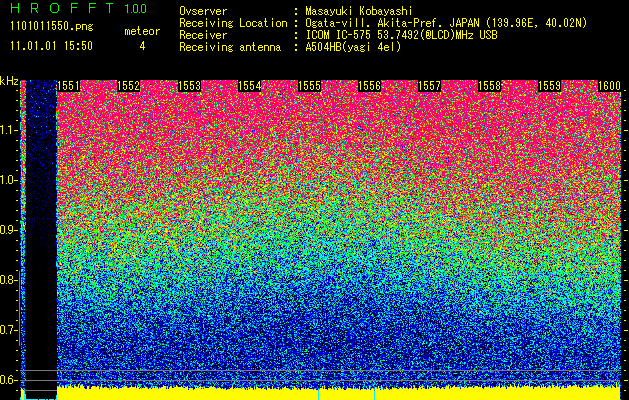Click the Ovserver field label
The height and width of the screenshot is (400, 629).
tap(203, 11)
